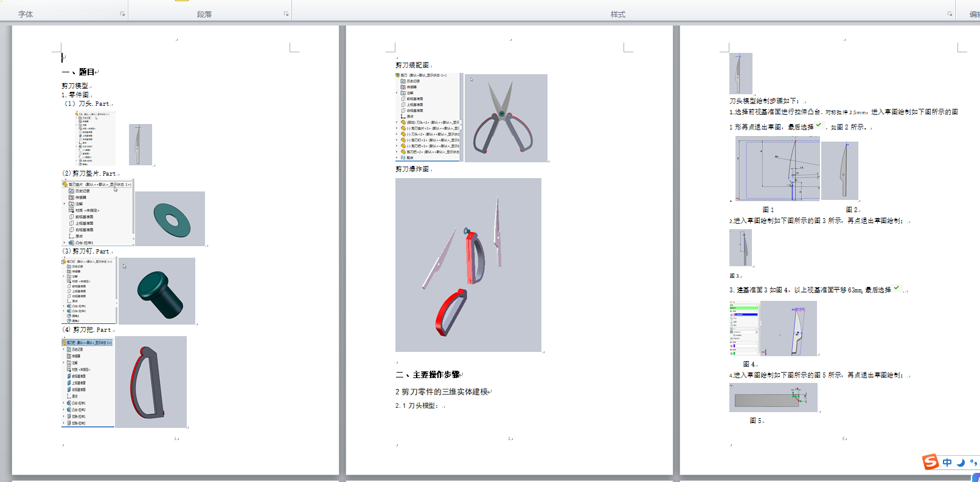Toggle Sogou Chinese punctuation mode

click(x=973, y=463)
